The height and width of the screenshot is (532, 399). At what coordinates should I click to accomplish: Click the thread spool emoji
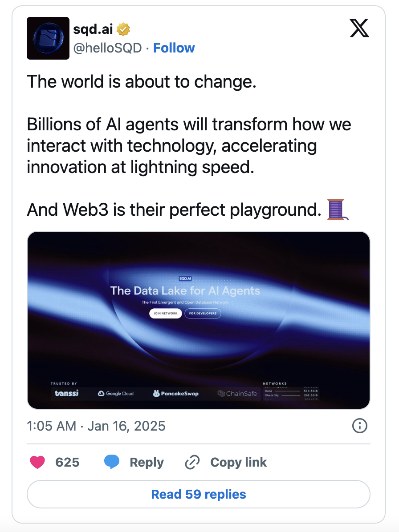(338, 210)
